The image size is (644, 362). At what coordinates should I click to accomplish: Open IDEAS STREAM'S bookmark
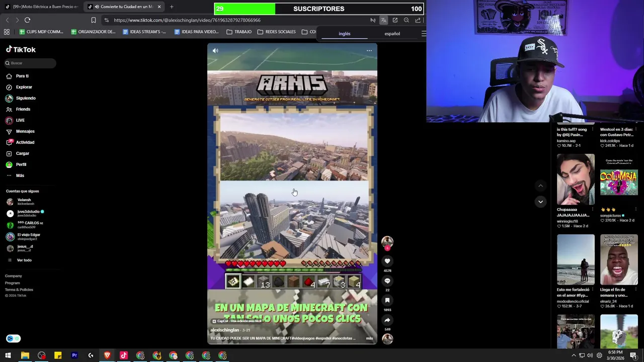144,32
